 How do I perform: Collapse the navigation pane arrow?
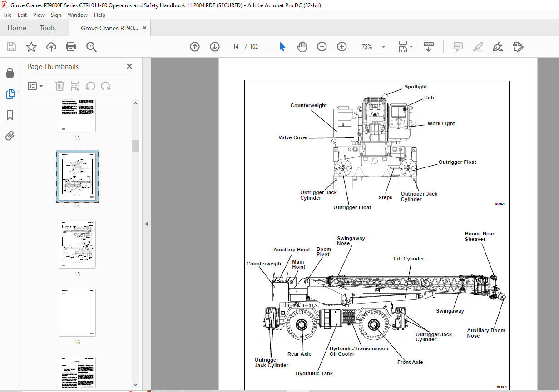pyautogui.click(x=147, y=224)
